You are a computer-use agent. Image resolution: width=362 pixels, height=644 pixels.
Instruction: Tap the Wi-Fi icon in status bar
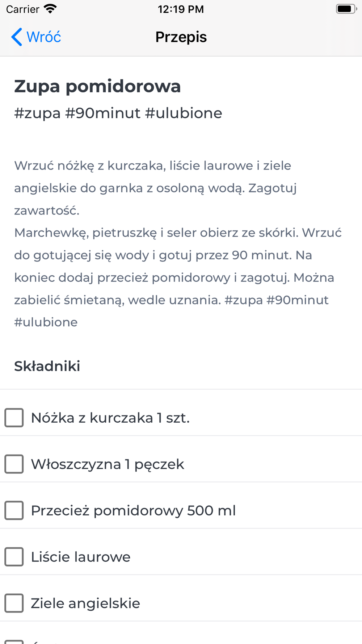50,9
